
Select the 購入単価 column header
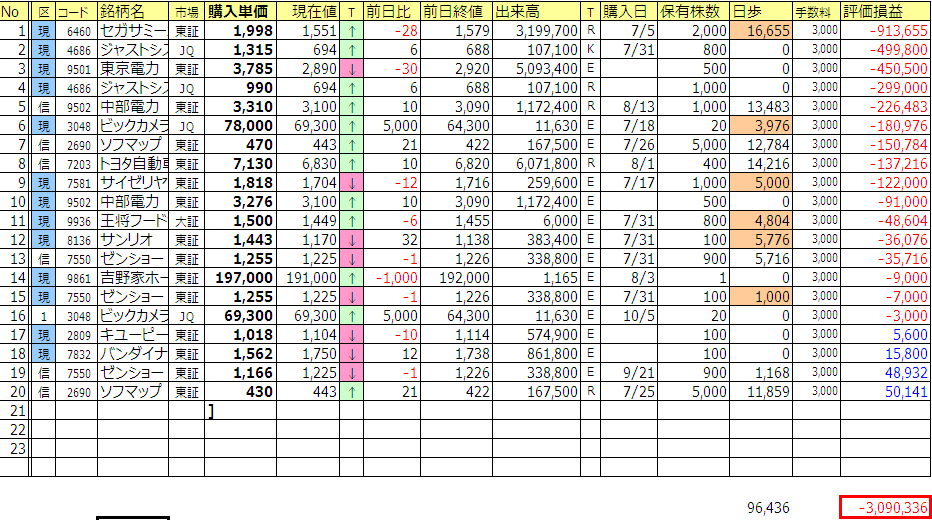point(240,12)
